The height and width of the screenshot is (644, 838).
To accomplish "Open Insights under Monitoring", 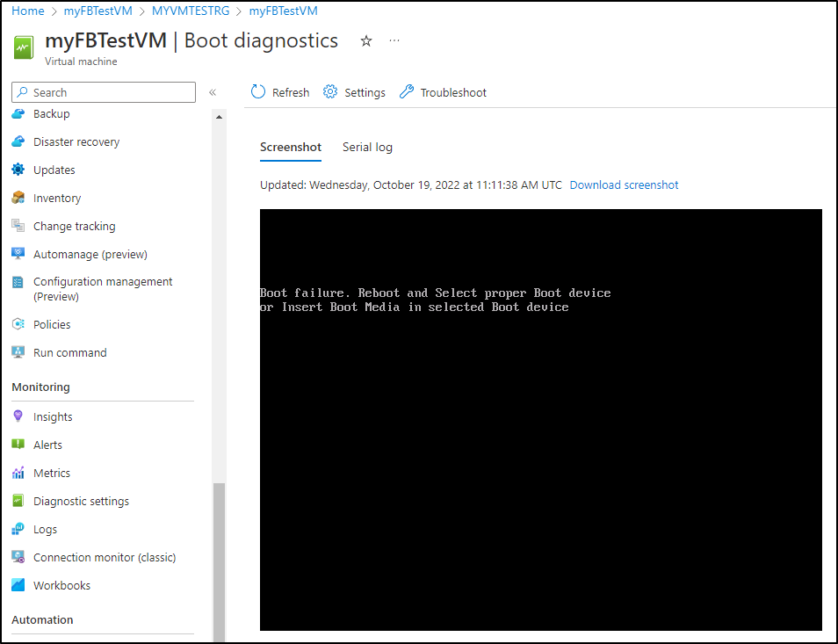I will click(53, 416).
